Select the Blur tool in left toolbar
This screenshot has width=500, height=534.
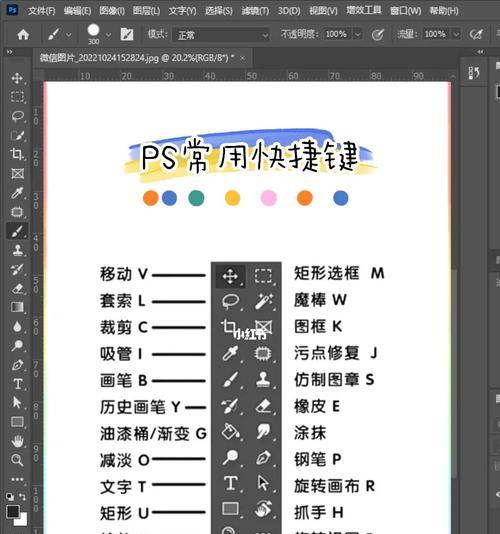click(17, 327)
